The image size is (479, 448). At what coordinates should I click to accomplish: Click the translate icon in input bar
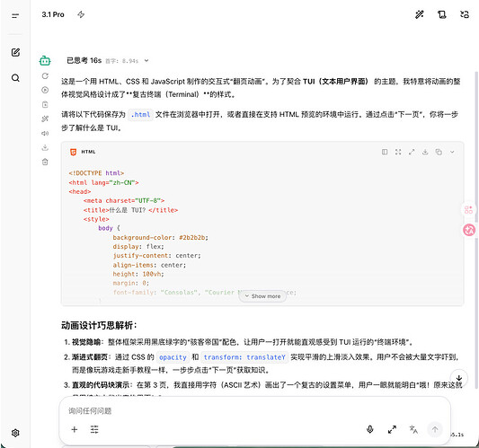tap(413, 430)
